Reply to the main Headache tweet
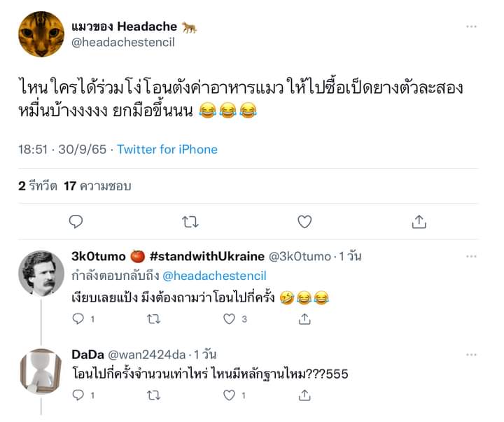504x422 pixels. pos(76,221)
